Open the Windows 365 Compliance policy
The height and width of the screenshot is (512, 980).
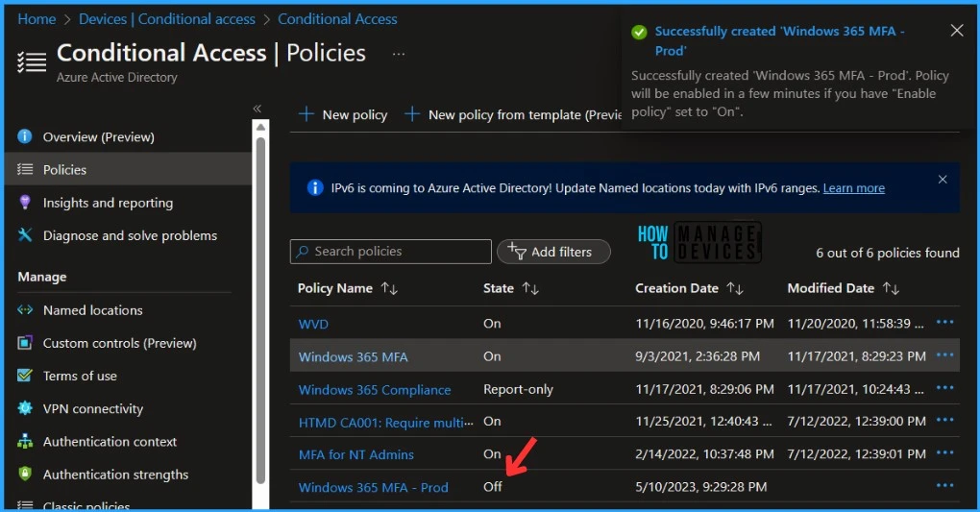pyautogui.click(x=375, y=389)
